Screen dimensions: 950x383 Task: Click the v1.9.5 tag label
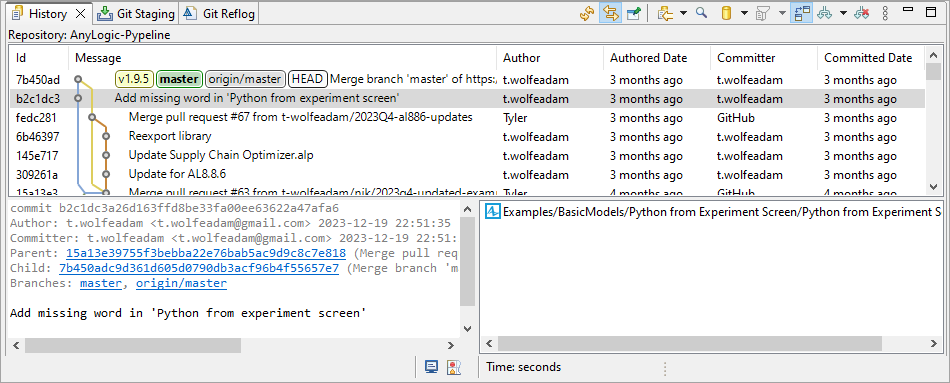pyautogui.click(x=134, y=79)
